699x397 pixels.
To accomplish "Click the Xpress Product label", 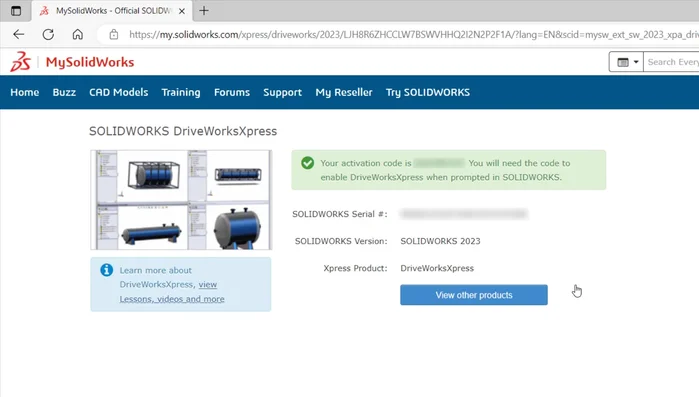I will 355,268.
